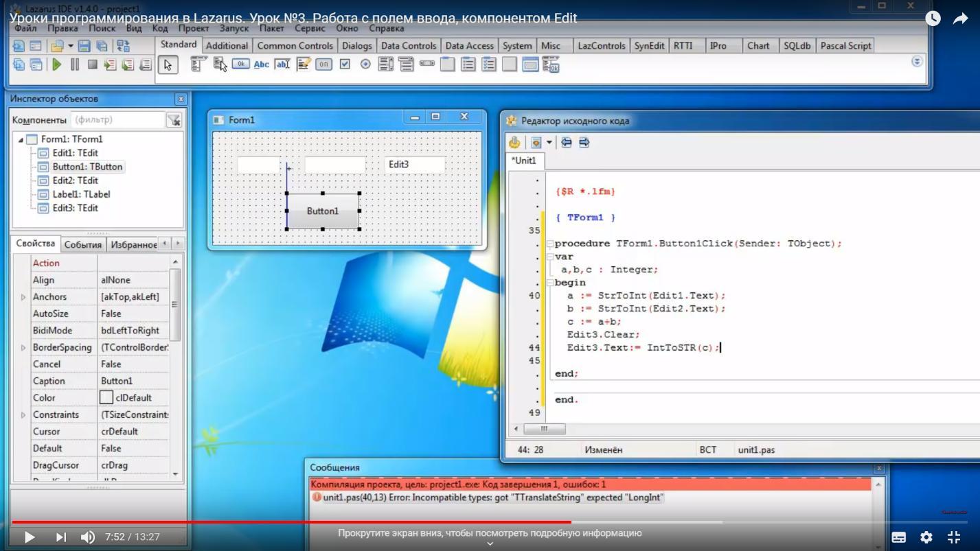Pick the TComboBox component in the palette
Viewport: 980px width, 551px height.
pyautogui.click(x=406, y=65)
